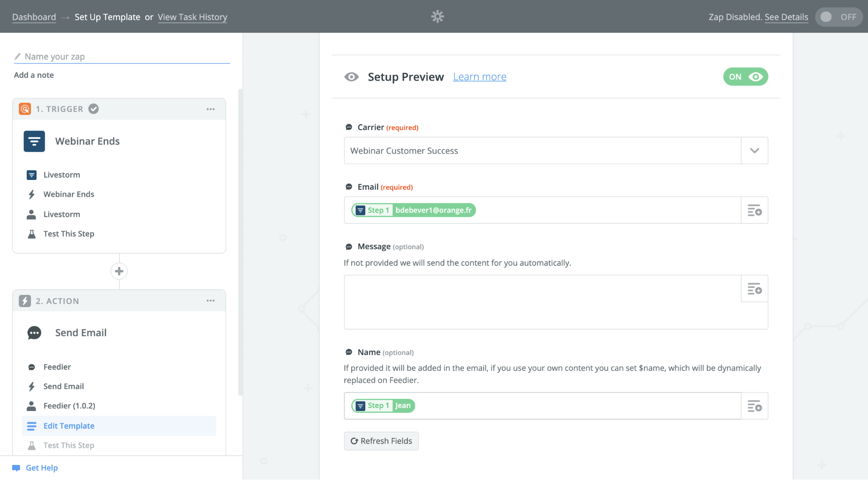The image size is (868, 480).
Task: Insert a field into Email input
Action: [x=754, y=210]
